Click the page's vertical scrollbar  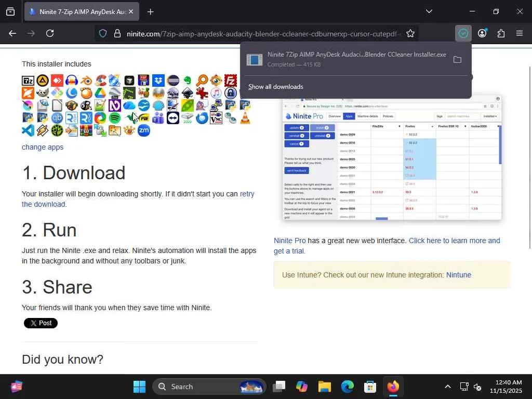[x=530, y=158]
